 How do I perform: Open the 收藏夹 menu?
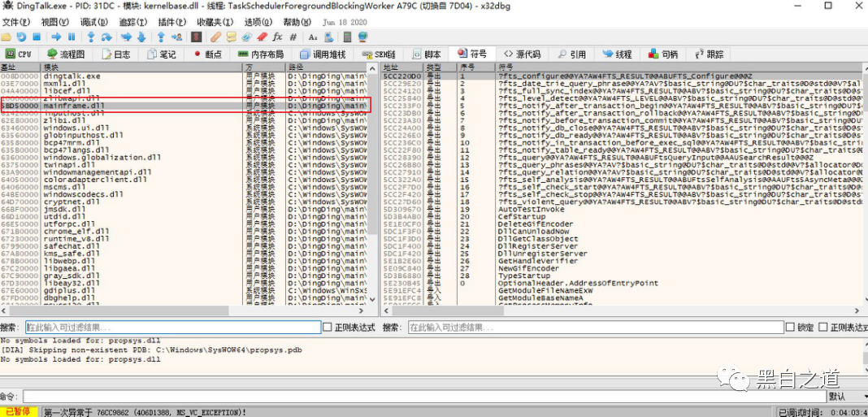(215, 22)
